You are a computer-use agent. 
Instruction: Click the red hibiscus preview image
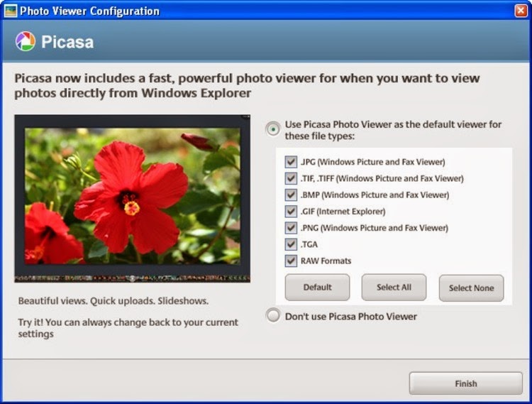point(133,196)
